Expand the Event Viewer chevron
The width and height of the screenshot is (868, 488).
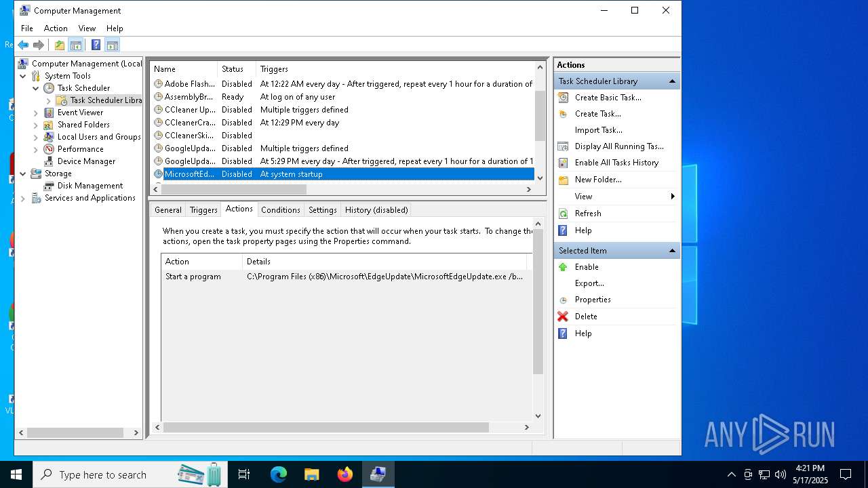click(36, 113)
